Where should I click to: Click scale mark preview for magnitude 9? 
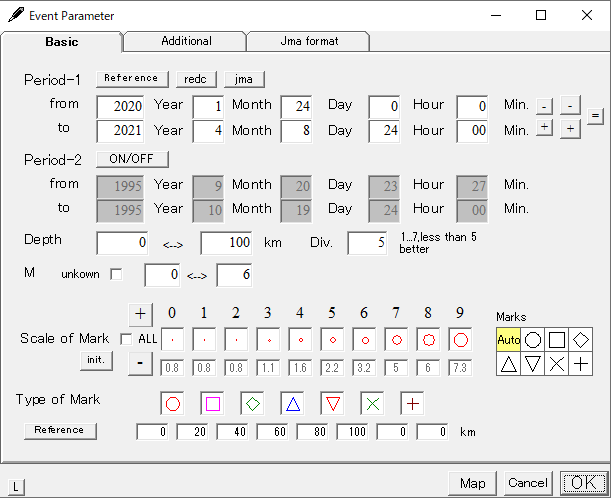pos(460,340)
